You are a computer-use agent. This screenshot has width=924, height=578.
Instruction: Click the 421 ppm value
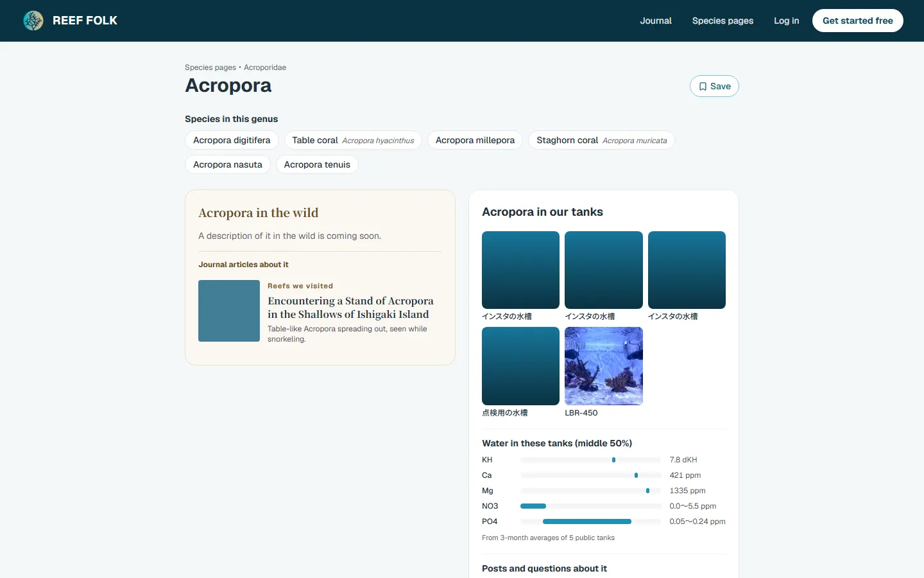(x=685, y=475)
